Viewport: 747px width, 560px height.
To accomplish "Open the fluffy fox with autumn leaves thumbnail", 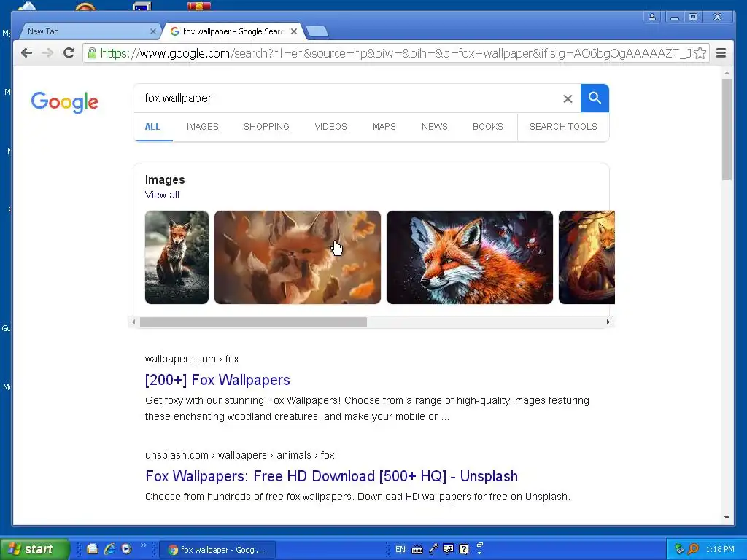I will coord(298,257).
